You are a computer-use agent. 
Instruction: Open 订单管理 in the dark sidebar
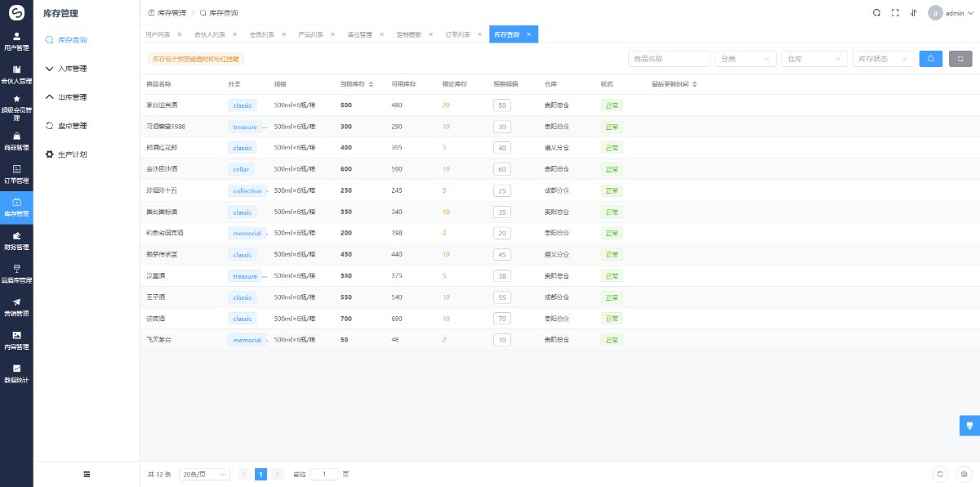(16, 175)
